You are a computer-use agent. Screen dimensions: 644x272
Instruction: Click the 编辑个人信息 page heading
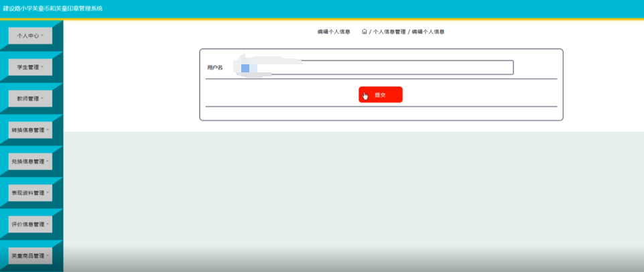(334, 31)
